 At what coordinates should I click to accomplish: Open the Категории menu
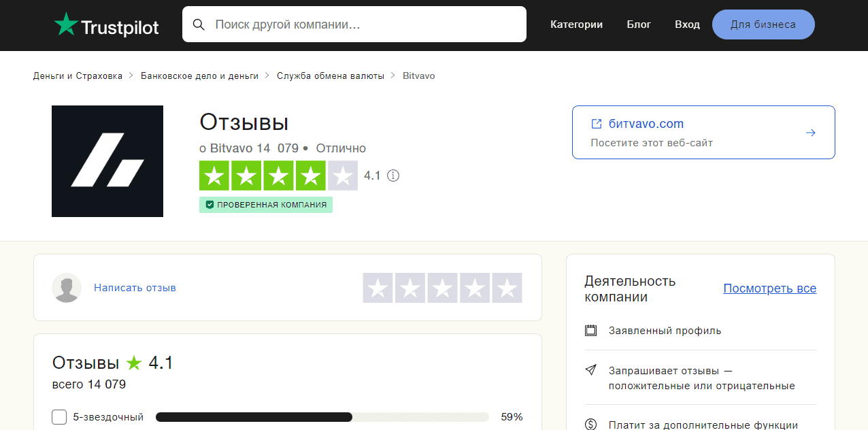[x=576, y=24]
